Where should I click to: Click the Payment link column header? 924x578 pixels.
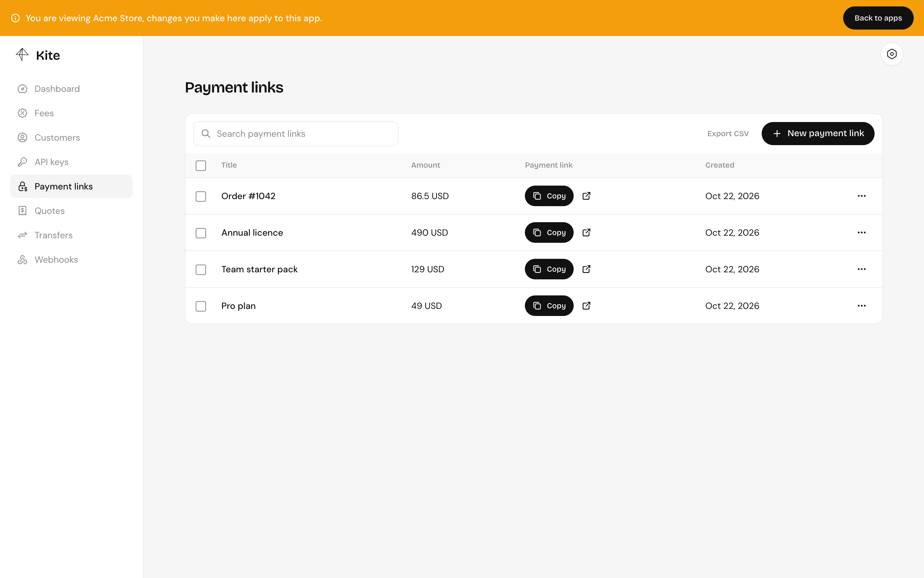[x=549, y=165]
